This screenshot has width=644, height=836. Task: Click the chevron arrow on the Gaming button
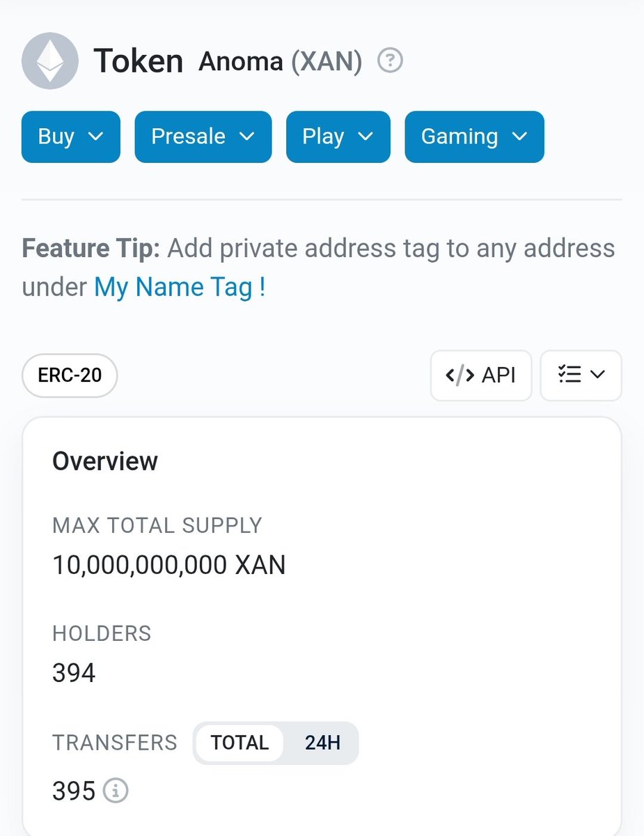519,137
